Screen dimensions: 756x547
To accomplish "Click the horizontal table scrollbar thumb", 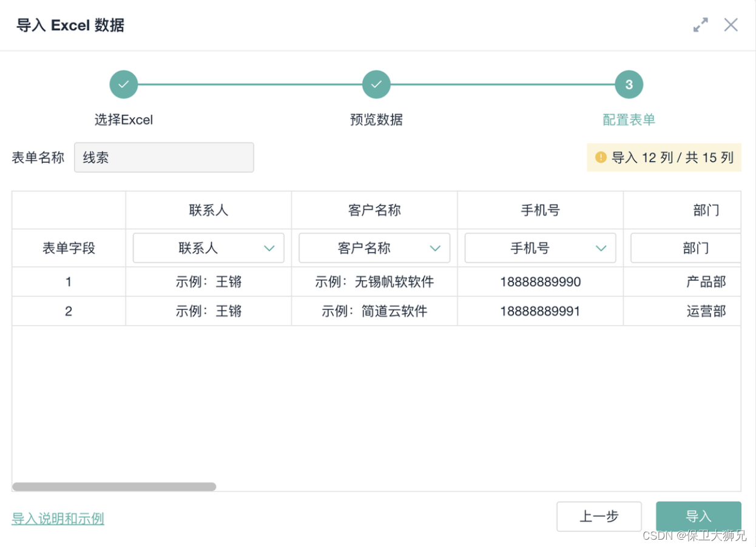I will [114, 486].
